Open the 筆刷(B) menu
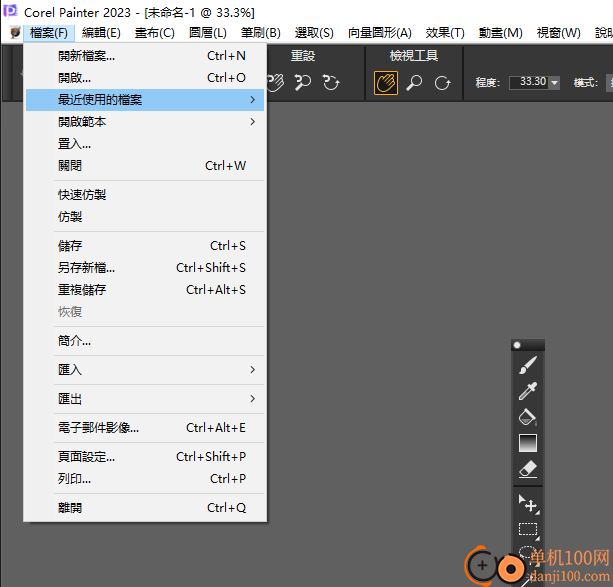 (x=261, y=33)
